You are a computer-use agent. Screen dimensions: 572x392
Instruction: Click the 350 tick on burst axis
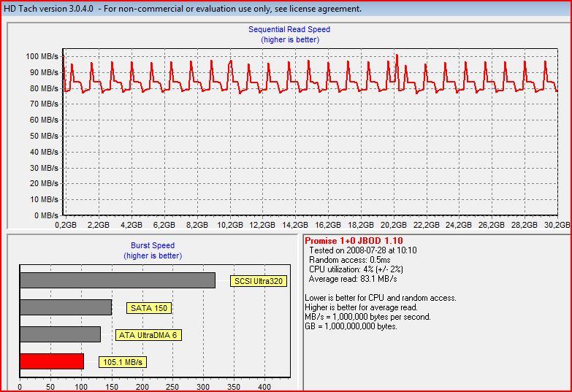[x=234, y=387]
